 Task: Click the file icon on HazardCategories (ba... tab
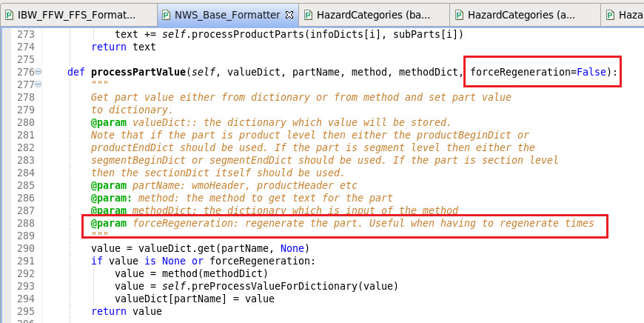(x=308, y=16)
